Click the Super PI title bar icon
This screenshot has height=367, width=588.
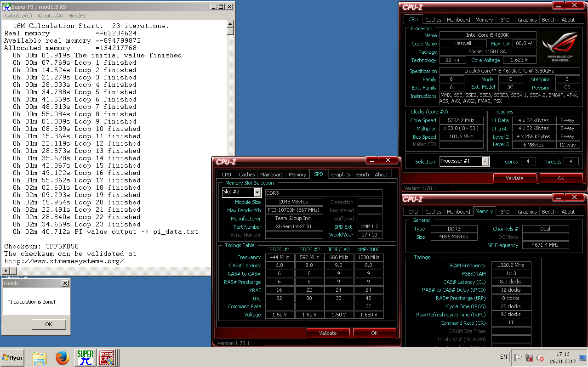[6, 6]
